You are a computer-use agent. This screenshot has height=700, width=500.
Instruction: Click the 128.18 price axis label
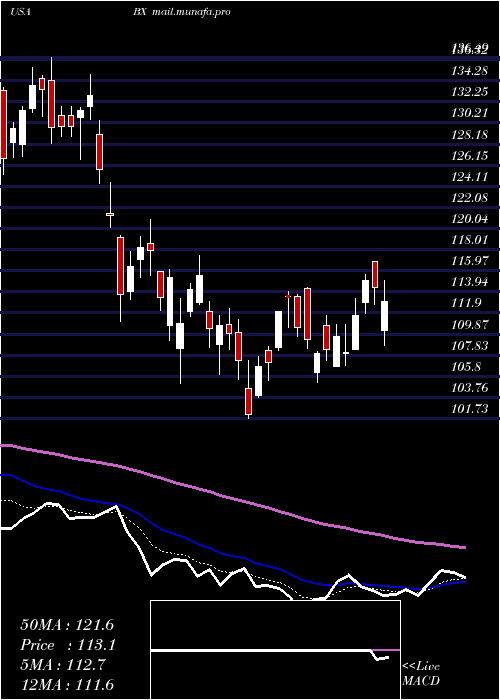coord(470,135)
